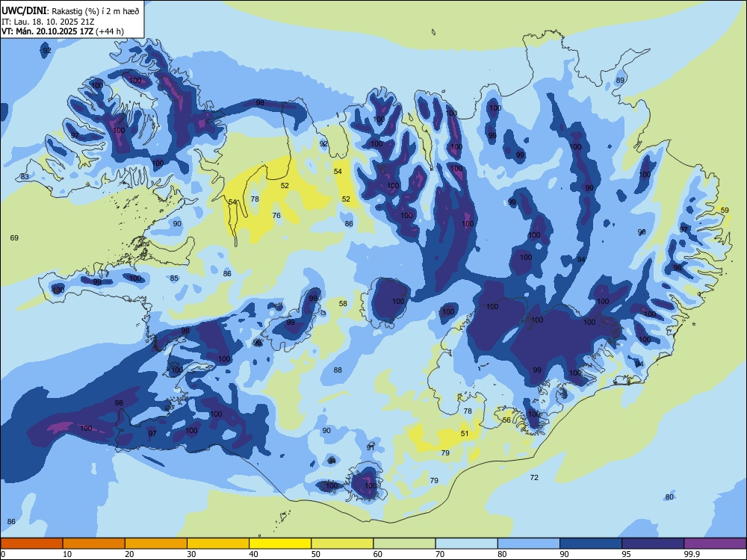Image resolution: width=747 pixels, height=560 pixels.
Task: Select the map value 72 off the south coast
Action: [x=534, y=477]
